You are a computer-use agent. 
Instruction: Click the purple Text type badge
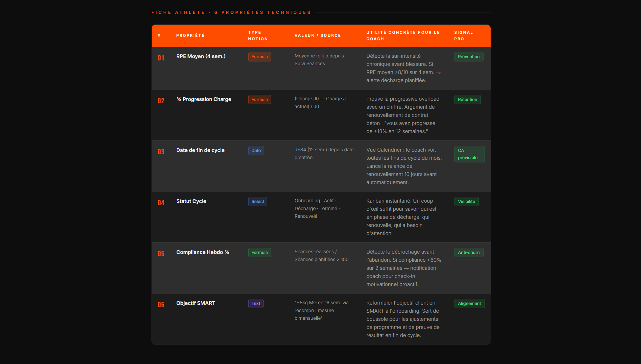[x=255, y=304]
